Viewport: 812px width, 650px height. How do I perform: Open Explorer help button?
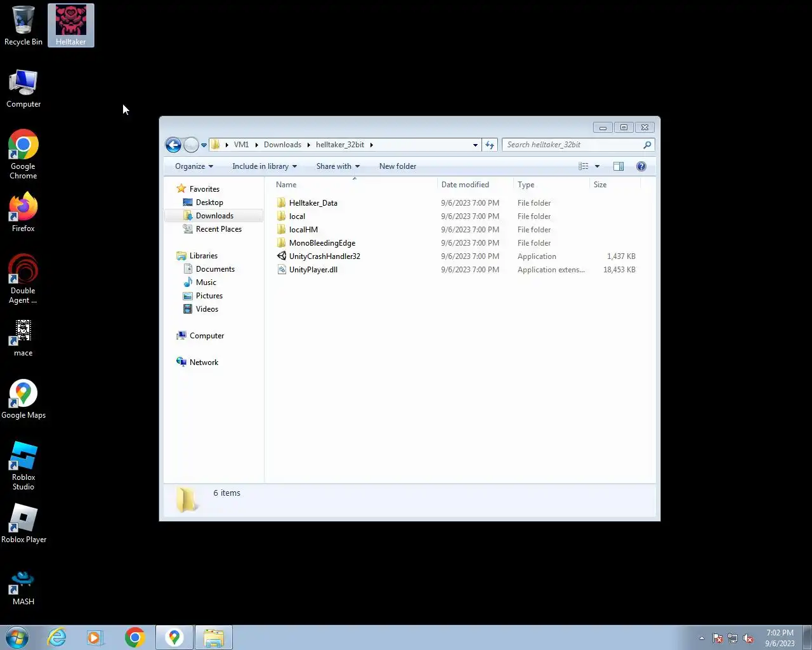coord(641,166)
